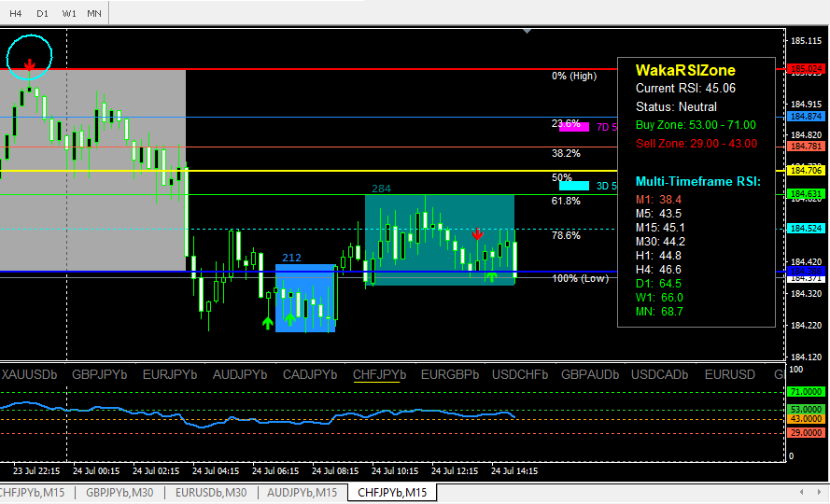This screenshot has width=830, height=504.
Task: Open the EURUSDb,M30 chart tab
Action: click(x=210, y=492)
